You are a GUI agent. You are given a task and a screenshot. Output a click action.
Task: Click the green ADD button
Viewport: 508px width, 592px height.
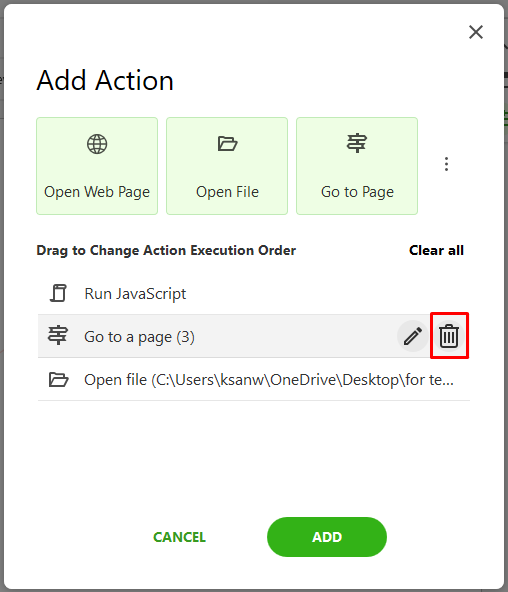click(327, 537)
